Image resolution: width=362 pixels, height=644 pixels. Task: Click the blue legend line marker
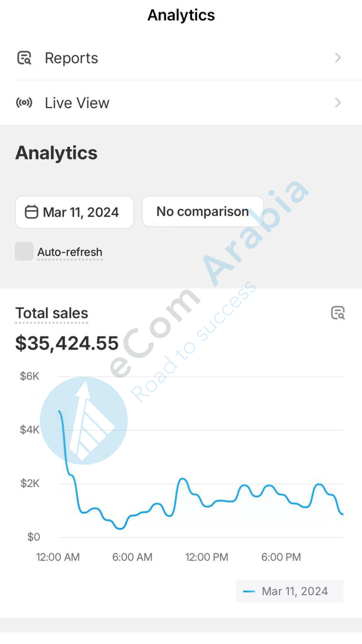(x=249, y=591)
